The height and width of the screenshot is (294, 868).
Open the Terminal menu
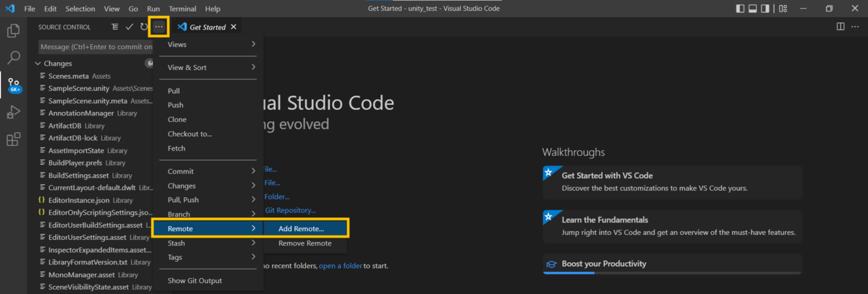pos(182,9)
